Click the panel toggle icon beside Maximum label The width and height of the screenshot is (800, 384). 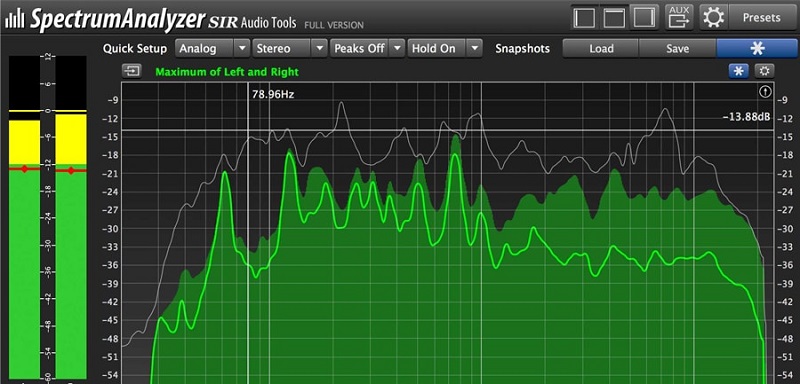point(132,71)
